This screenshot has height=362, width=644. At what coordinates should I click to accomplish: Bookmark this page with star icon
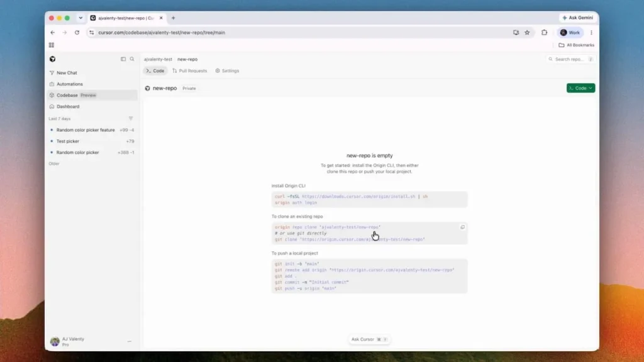tap(528, 33)
